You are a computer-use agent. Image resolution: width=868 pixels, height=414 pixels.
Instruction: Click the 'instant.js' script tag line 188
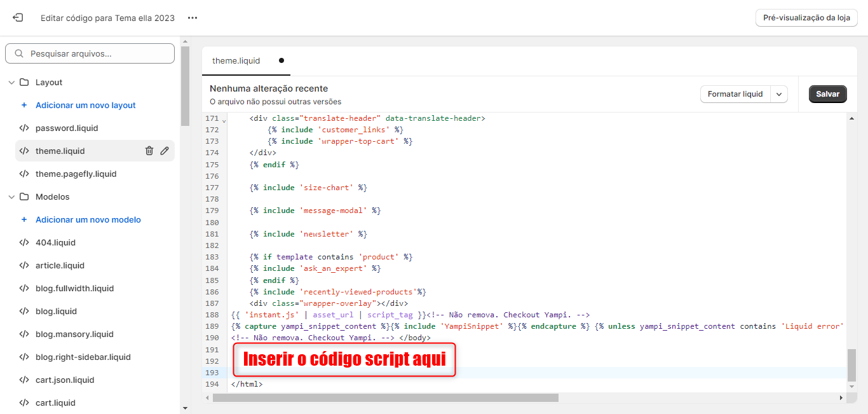[329, 315]
